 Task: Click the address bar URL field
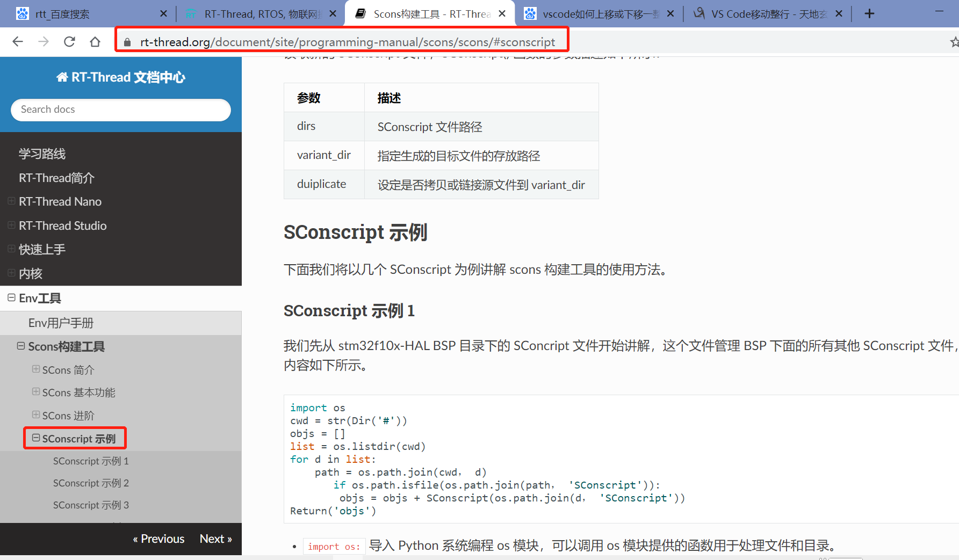(348, 42)
